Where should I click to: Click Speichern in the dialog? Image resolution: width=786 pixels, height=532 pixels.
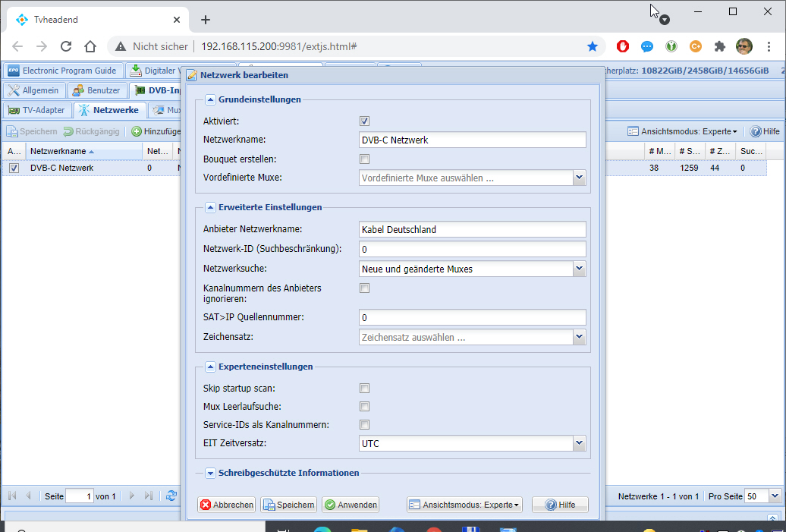(289, 505)
